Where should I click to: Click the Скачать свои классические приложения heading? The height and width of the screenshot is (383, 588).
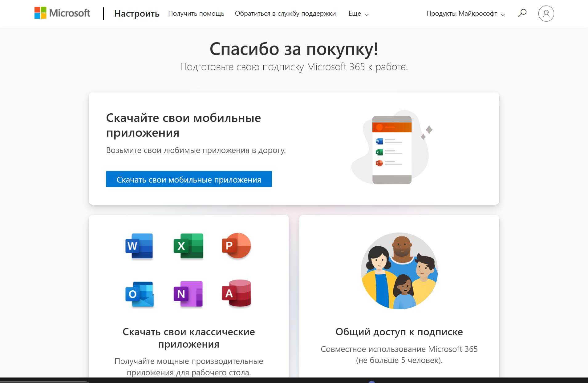pyautogui.click(x=189, y=338)
